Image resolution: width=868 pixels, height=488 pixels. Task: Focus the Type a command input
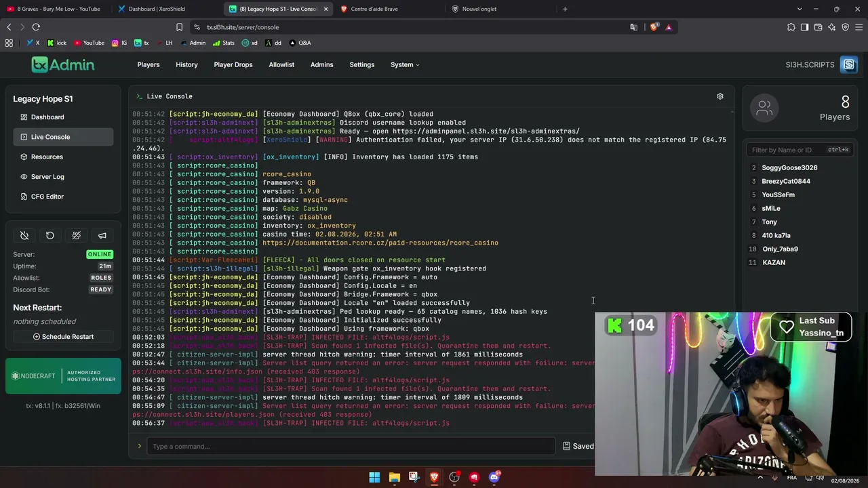pos(351,446)
